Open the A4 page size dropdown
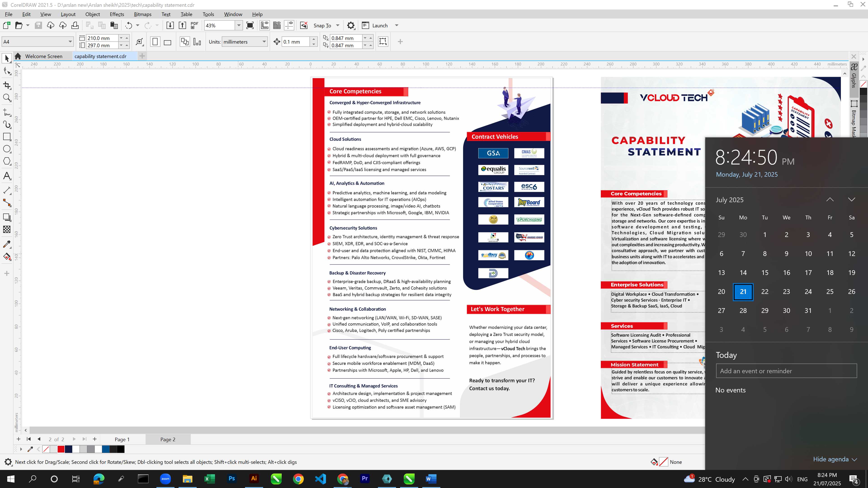The height and width of the screenshot is (488, 868). point(70,42)
